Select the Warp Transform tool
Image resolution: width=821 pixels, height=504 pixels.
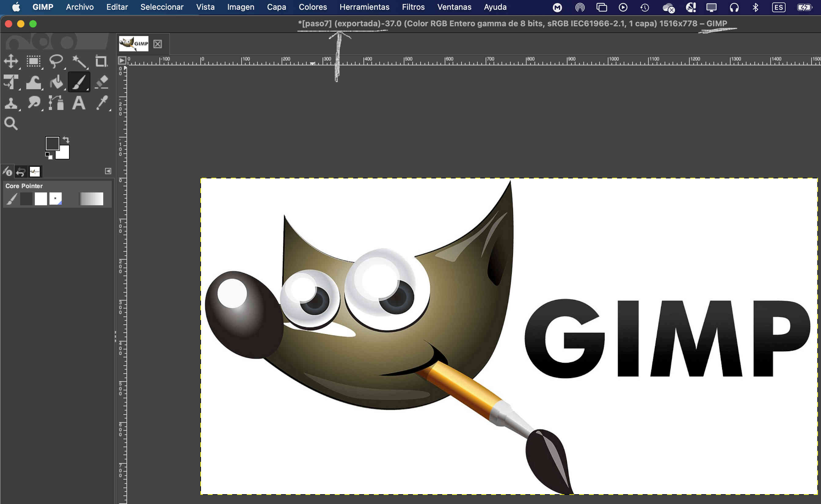[x=34, y=82]
